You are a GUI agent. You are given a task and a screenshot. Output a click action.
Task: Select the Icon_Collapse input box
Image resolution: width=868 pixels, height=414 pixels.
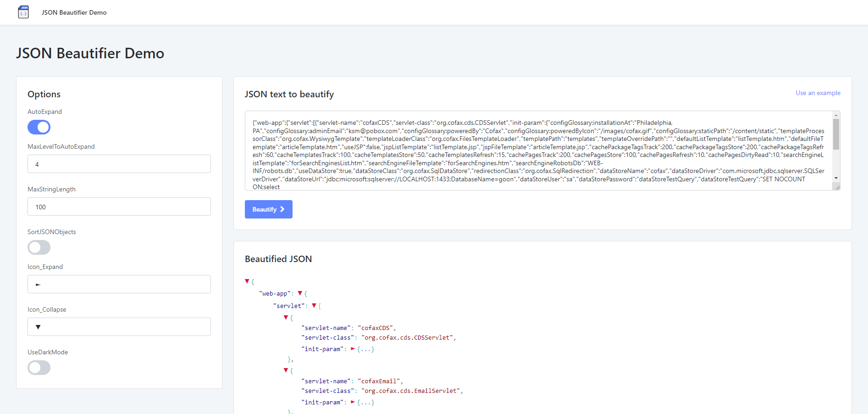coord(119,327)
